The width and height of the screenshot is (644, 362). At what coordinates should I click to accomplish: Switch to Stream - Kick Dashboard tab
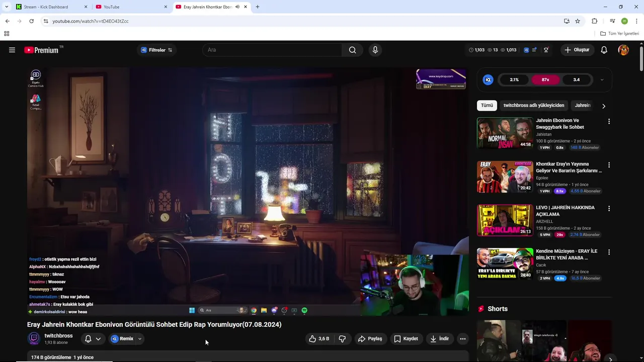[51, 7]
